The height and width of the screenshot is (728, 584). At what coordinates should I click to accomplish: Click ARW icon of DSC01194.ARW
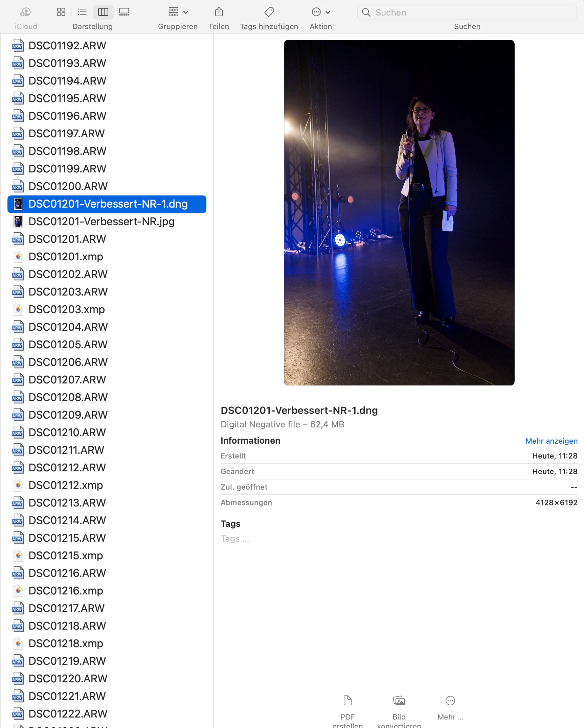(x=18, y=81)
